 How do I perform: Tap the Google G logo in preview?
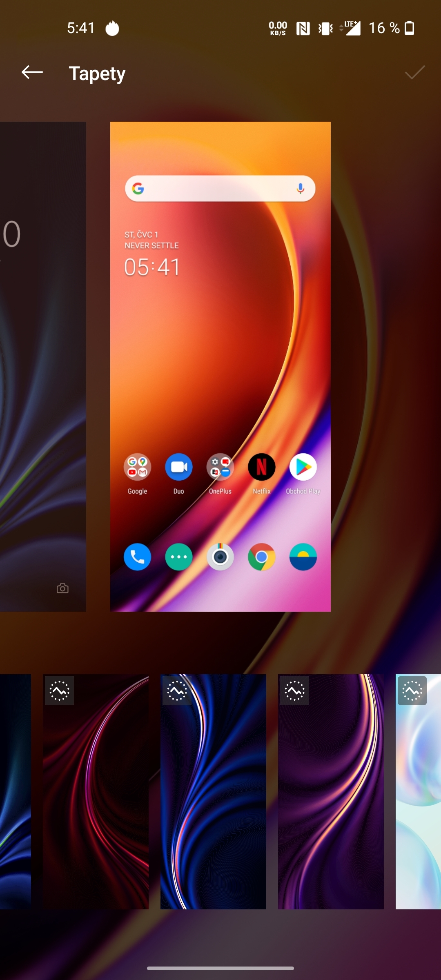(x=138, y=188)
